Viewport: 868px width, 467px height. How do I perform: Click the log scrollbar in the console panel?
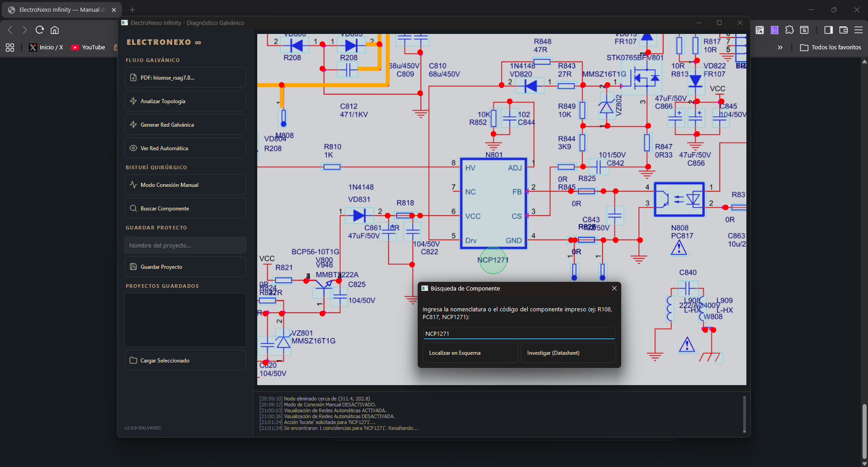click(744, 414)
